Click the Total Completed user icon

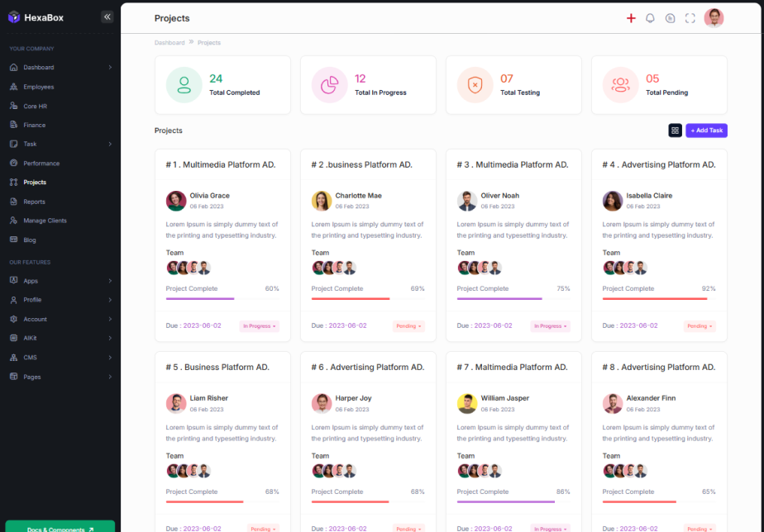click(184, 84)
